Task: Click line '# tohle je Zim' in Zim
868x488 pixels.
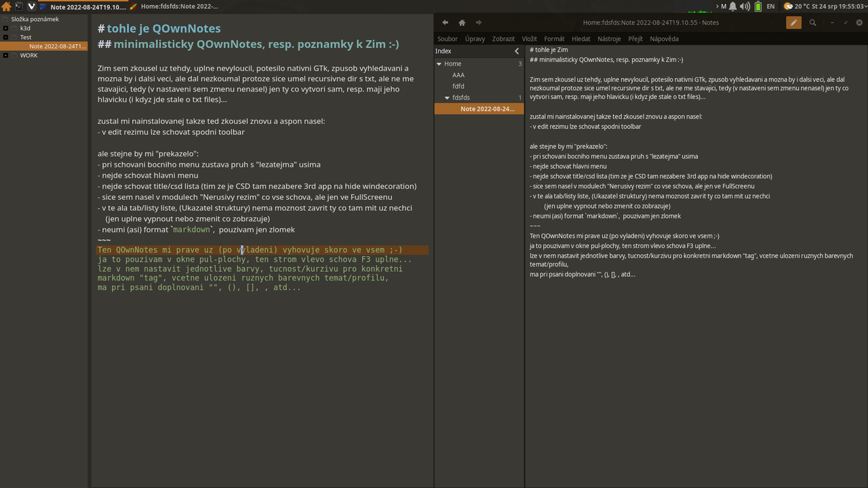Action: pos(549,49)
